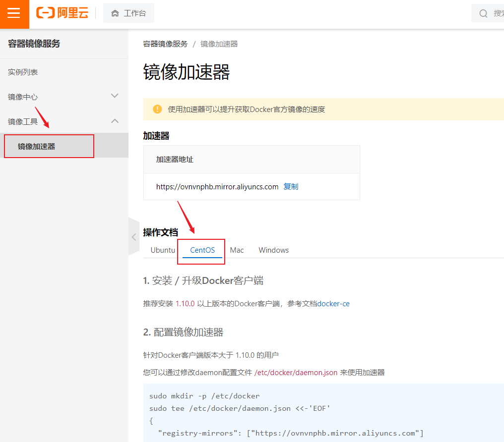The image size is (504, 442).
Task: Click the 1.10.0 version text in step 1
Action: [185, 304]
